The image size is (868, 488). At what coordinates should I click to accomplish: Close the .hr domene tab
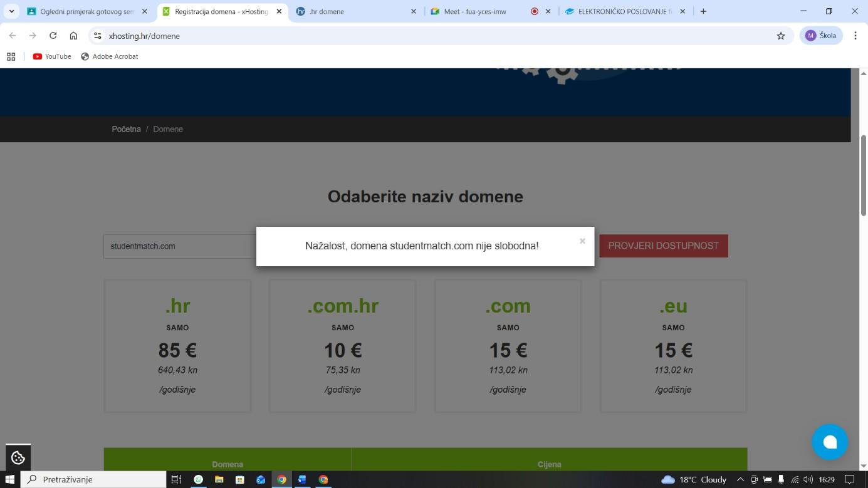pyautogui.click(x=414, y=11)
